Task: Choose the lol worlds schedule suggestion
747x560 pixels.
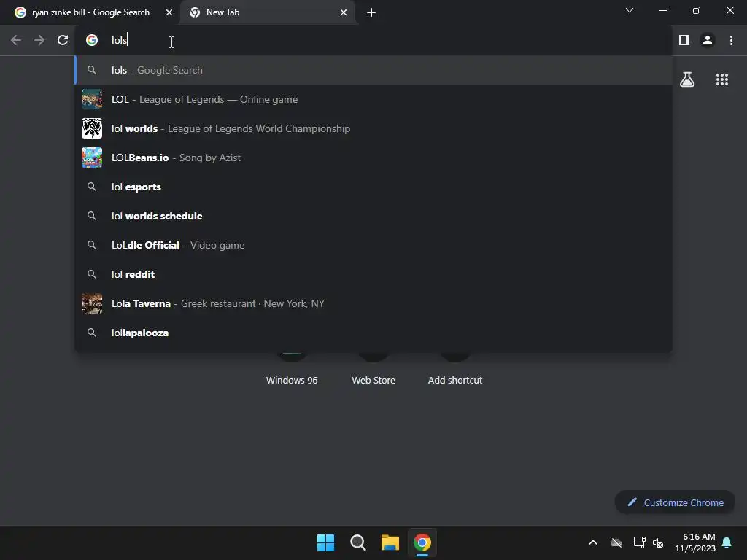Action: [374, 216]
